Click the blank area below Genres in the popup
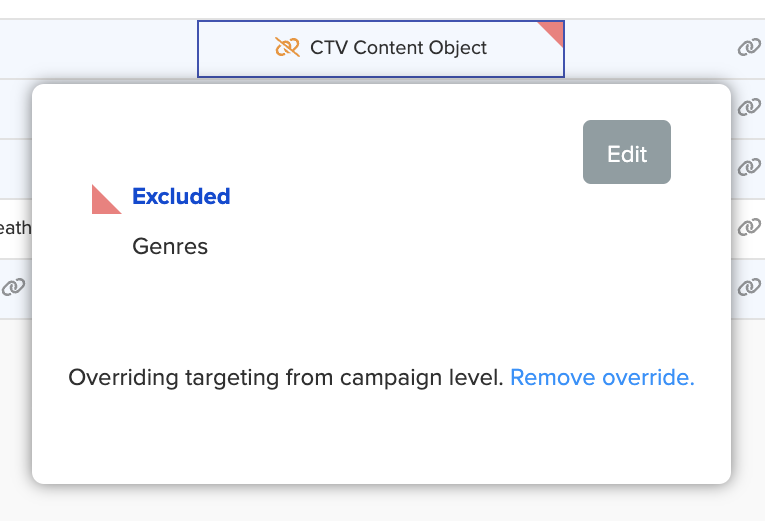Viewport: 765px width, 521px height. (x=380, y=310)
